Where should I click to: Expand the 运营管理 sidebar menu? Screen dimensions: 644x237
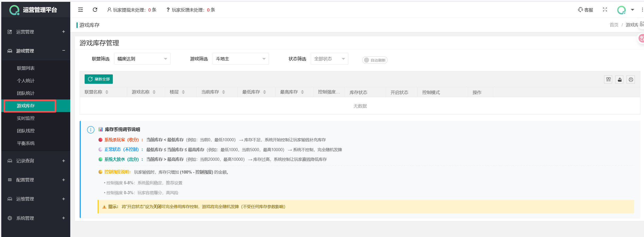click(36, 32)
